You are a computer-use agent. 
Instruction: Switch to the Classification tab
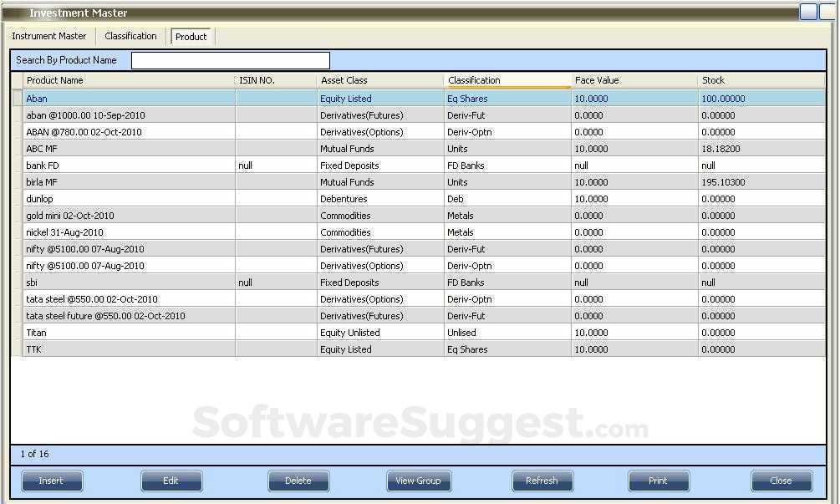click(130, 36)
